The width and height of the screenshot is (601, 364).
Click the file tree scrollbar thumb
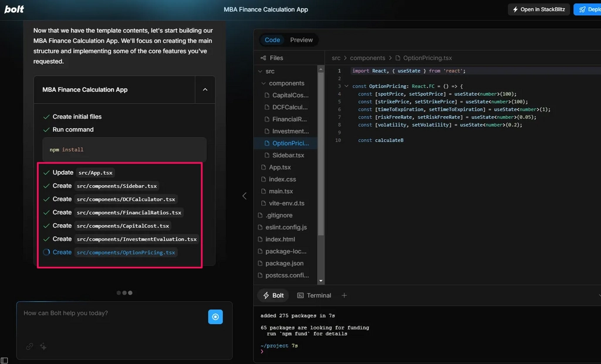321,154
